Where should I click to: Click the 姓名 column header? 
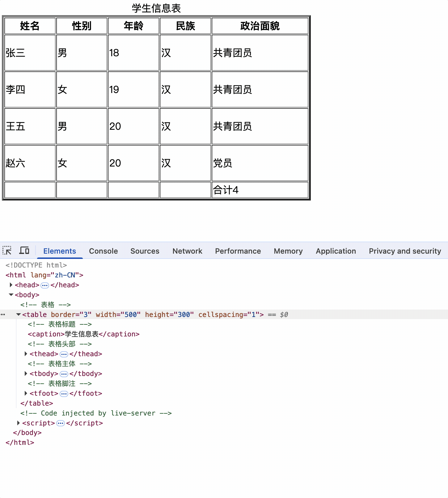point(30,26)
